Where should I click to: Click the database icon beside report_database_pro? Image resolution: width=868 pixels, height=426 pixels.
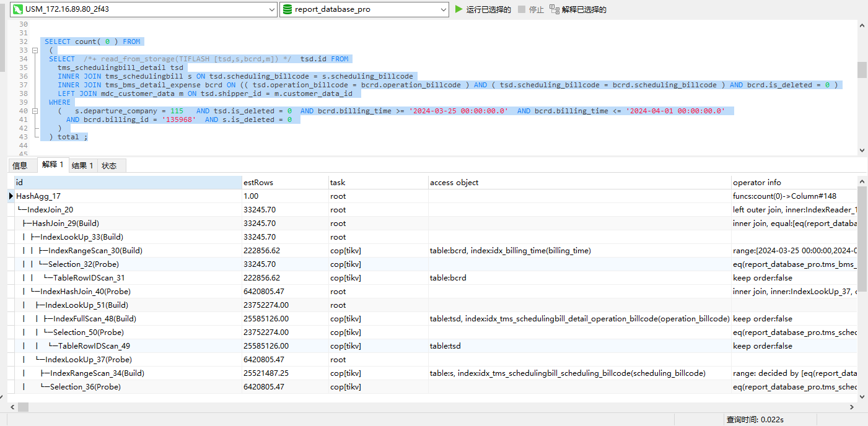tap(287, 9)
